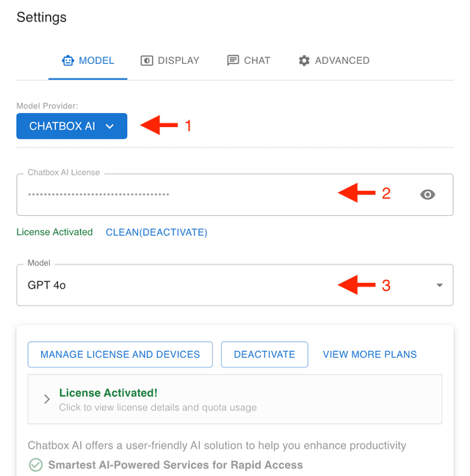Open VIEW MORE PLANS link

369,354
